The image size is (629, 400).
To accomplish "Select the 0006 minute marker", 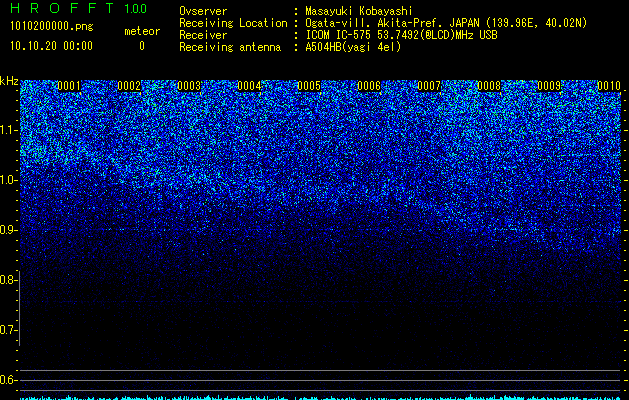I will click(x=369, y=86).
